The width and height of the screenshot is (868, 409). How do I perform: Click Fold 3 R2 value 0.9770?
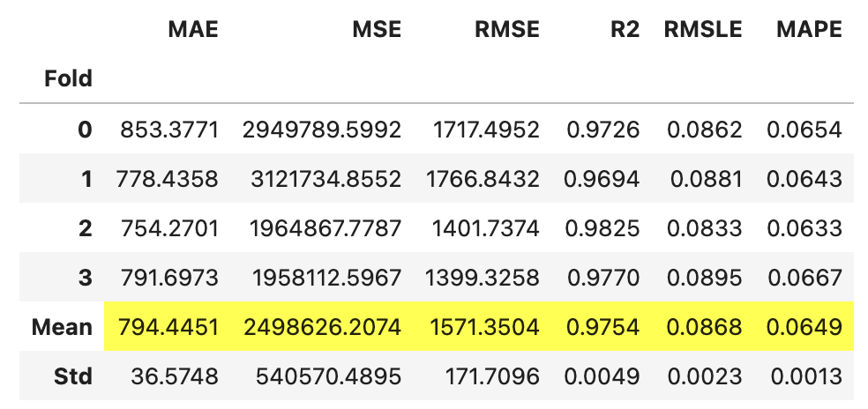tap(603, 278)
